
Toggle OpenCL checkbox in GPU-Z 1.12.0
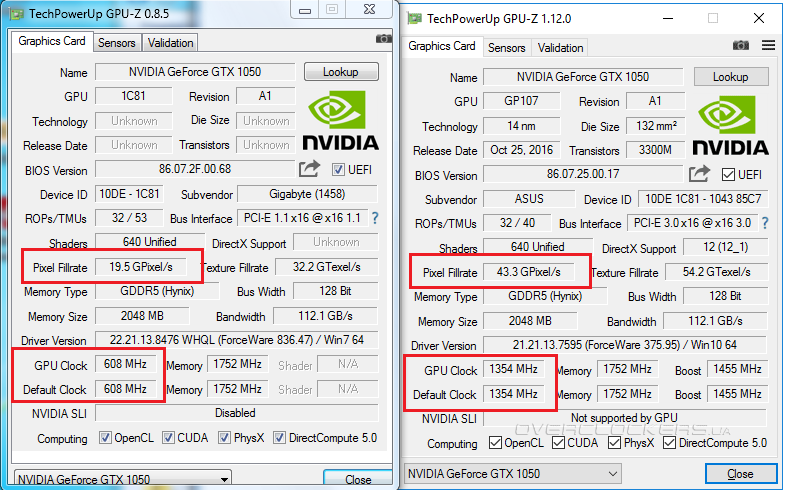click(495, 443)
